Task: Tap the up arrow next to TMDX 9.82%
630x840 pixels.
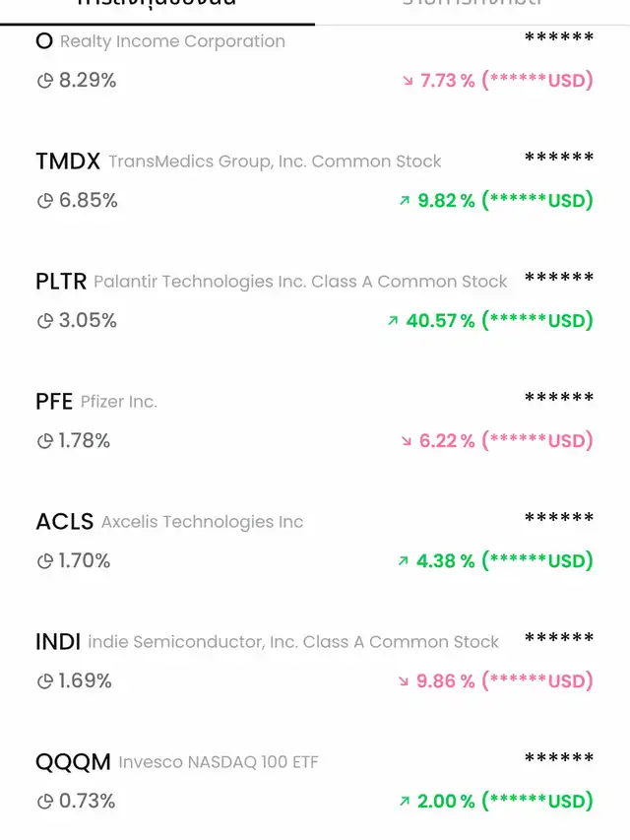Action: click(x=404, y=201)
